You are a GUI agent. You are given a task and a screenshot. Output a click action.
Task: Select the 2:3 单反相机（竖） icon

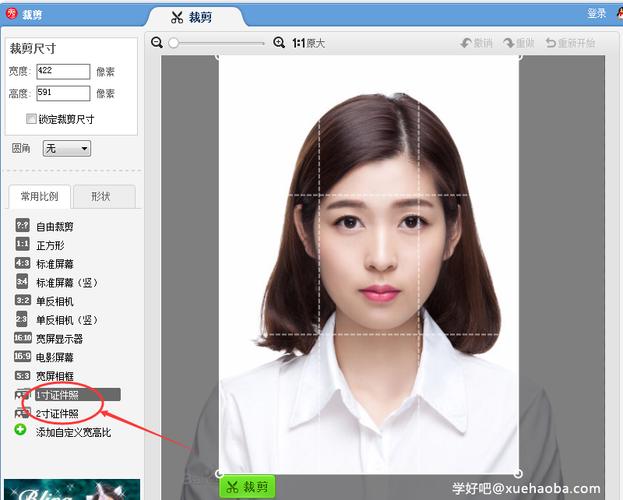click(21, 319)
